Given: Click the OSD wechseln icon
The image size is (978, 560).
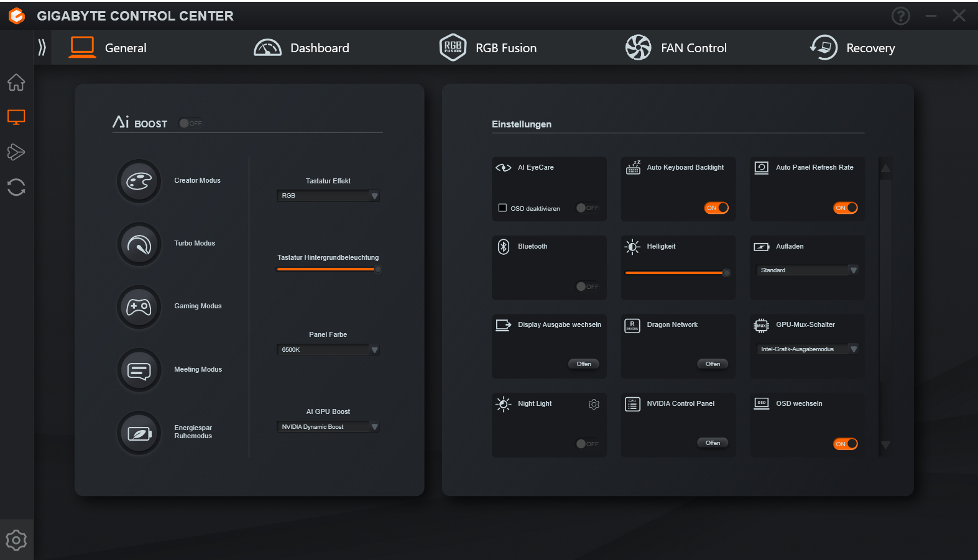Looking at the screenshot, I should 762,403.
